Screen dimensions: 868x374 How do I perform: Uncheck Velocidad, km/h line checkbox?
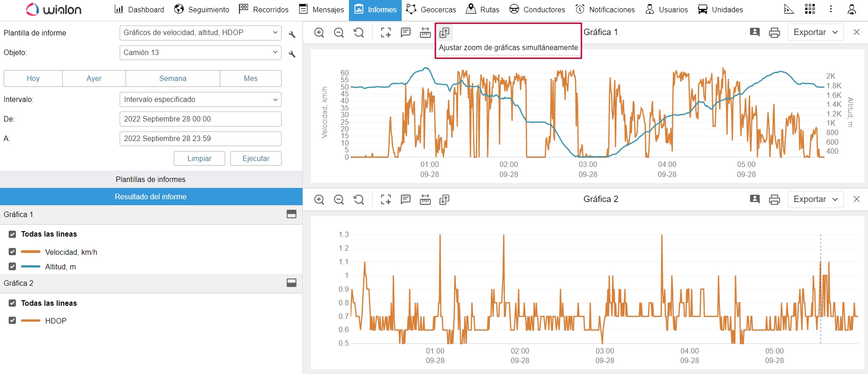(12, 252)
